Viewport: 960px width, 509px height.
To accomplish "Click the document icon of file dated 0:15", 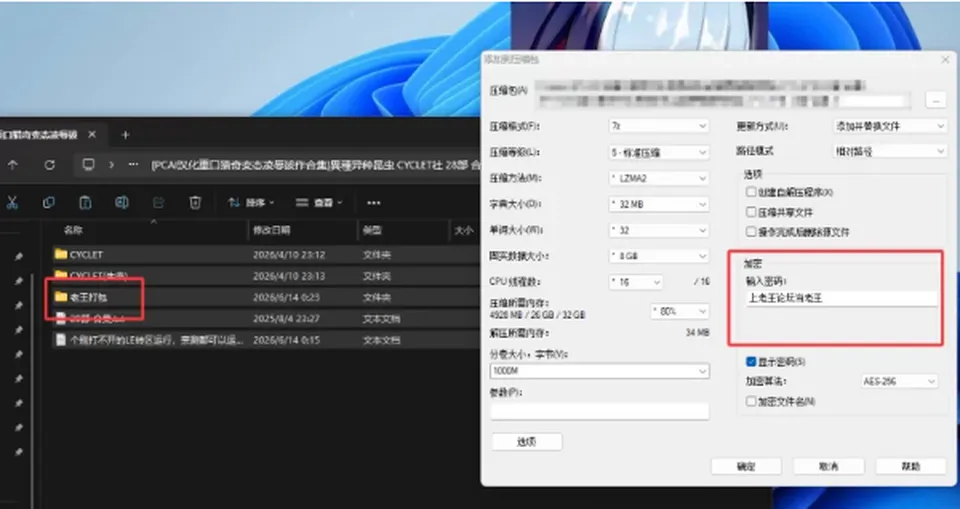I will [61, 339].
